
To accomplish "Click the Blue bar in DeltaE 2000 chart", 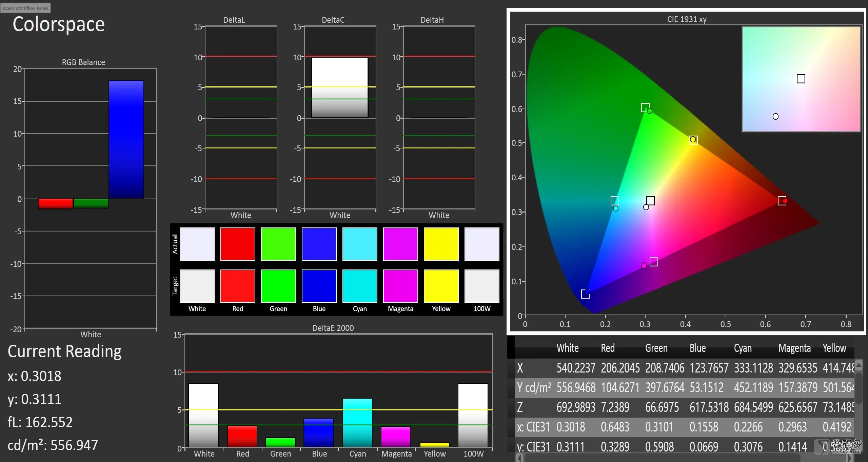I will (319, 433).
